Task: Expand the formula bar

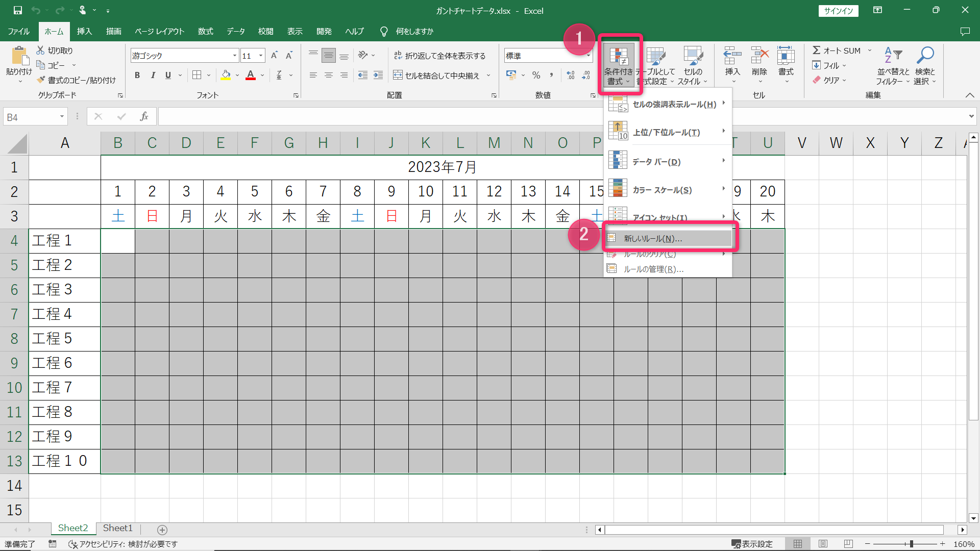Action: coord(971,116)
